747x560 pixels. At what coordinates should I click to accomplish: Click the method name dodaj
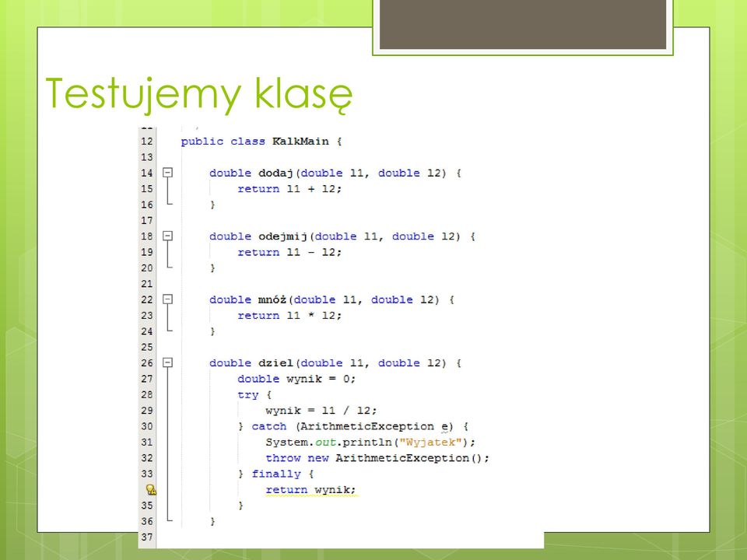click(x=275, y=173)
